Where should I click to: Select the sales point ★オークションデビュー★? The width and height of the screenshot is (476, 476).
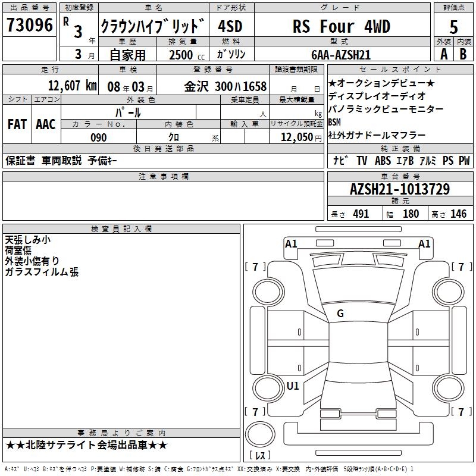pyautogui.click(x=381, y=83)
